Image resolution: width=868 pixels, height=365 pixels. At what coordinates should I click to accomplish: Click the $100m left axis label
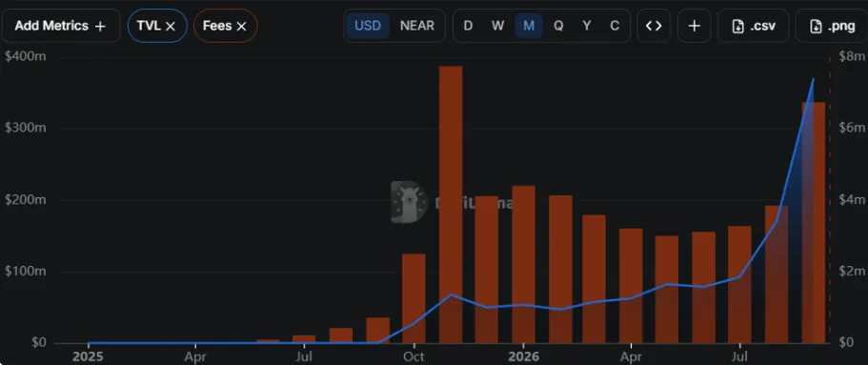25,272
